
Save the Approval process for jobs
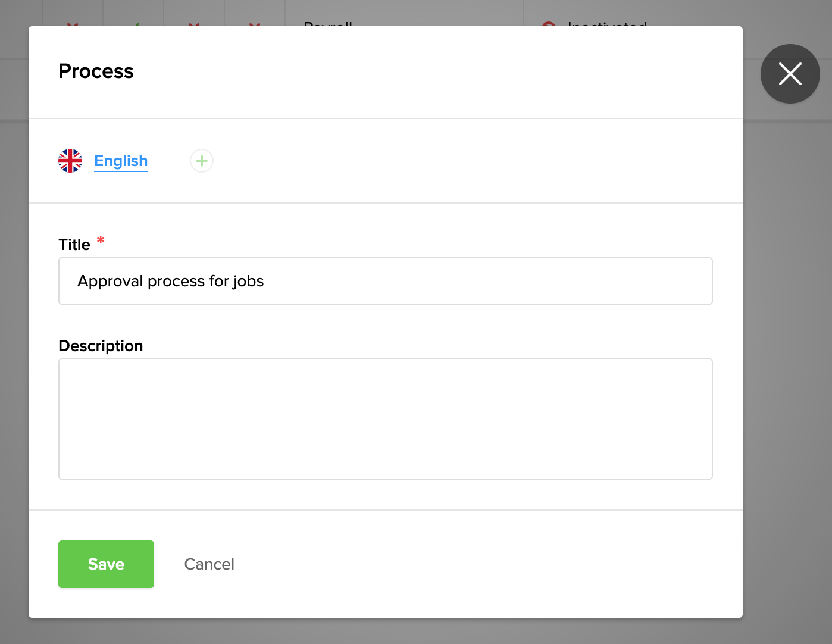106,564
